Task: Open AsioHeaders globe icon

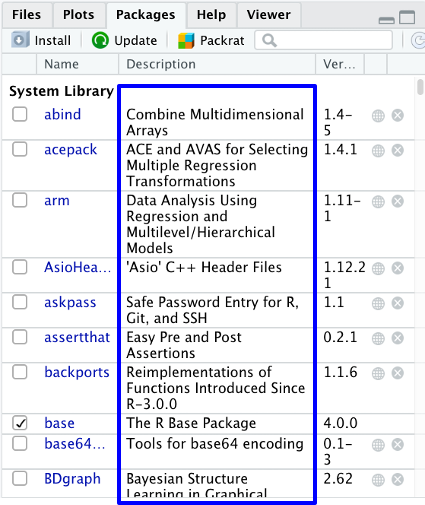Action: click(x=378, y=268)
